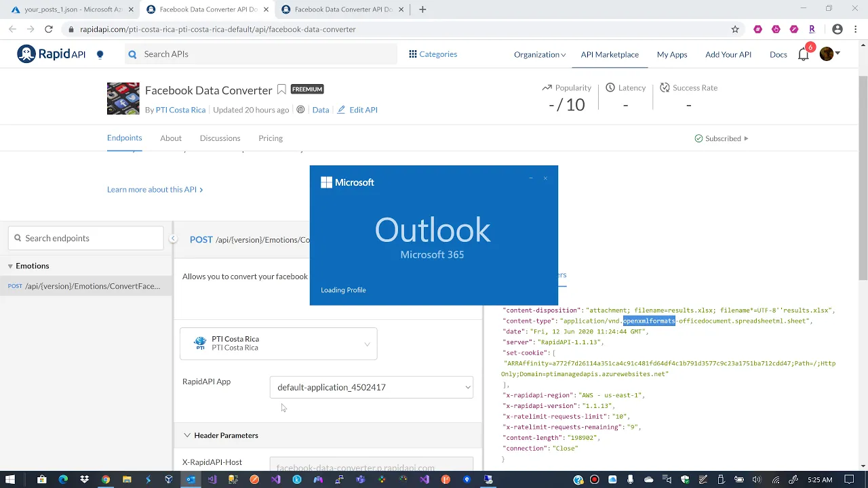
Task: Expand the Subscribed indicator arrow
Action: (x=746, y=138)
